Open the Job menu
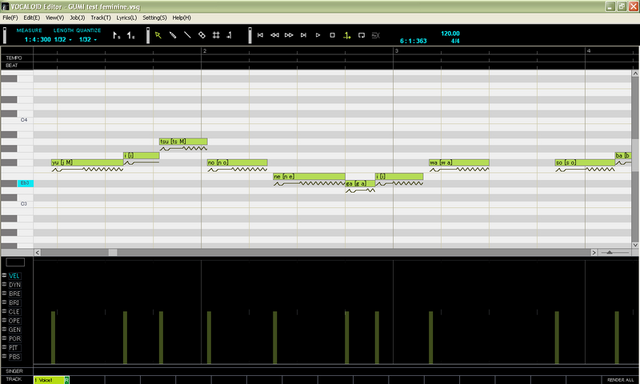The height and width of the screenshot is (384, 640). (77, 18)
